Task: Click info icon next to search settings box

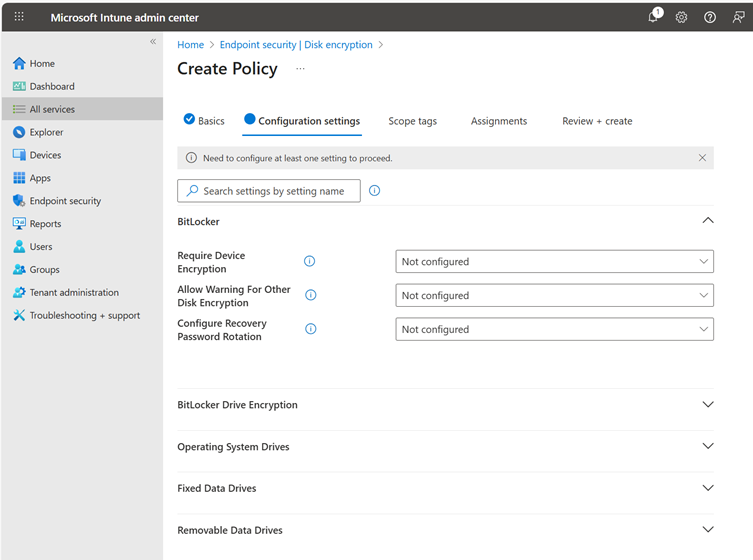Action: point(374,191)
